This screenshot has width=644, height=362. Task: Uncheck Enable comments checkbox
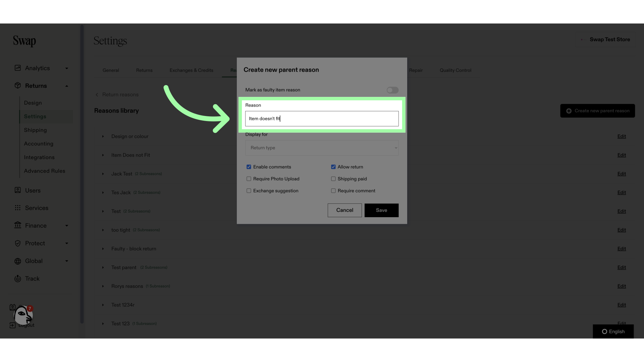(x=249, y=167)
